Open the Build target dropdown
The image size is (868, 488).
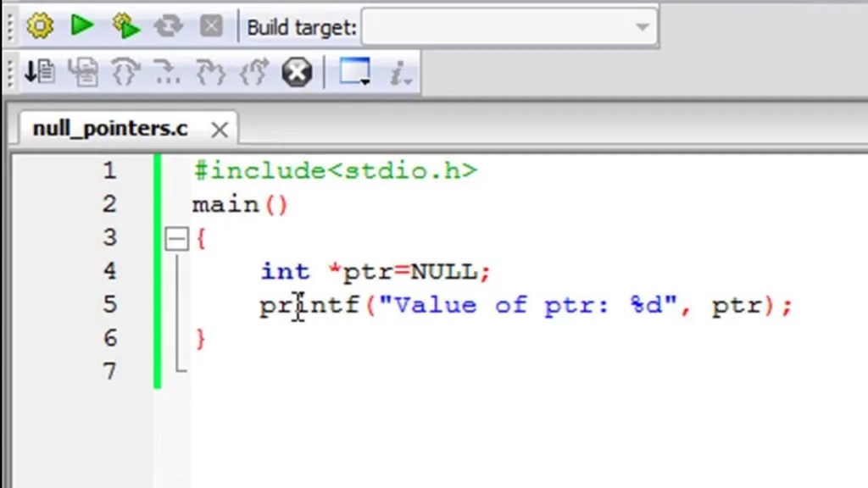642,26
